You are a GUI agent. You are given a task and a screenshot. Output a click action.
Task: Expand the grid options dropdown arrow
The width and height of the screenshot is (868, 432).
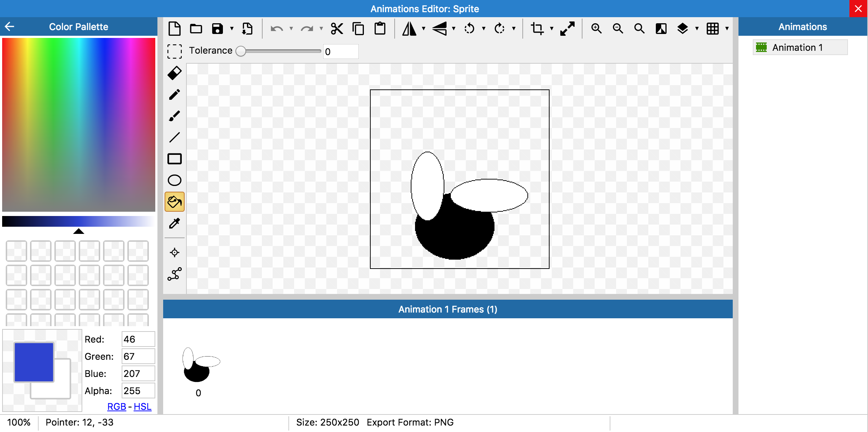[727, 28]
